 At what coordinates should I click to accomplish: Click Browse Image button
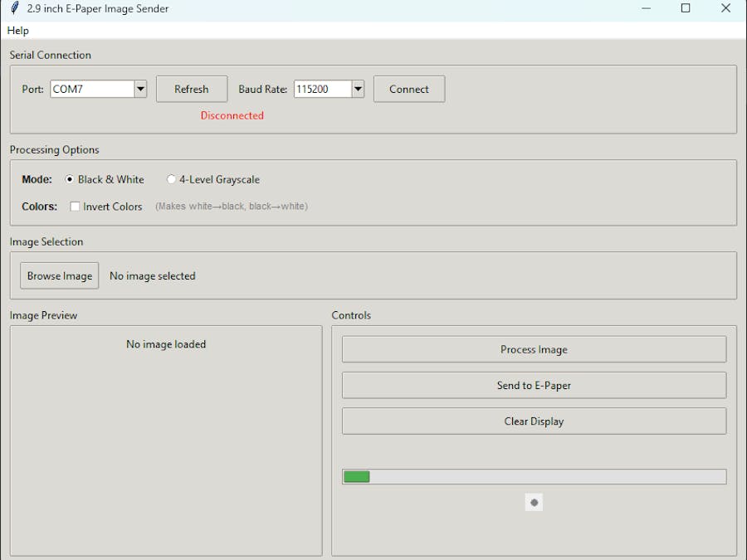pos(60,275)
